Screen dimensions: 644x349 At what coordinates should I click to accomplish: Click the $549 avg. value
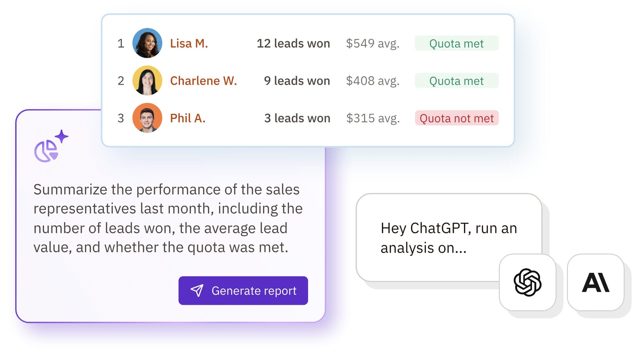373,43
